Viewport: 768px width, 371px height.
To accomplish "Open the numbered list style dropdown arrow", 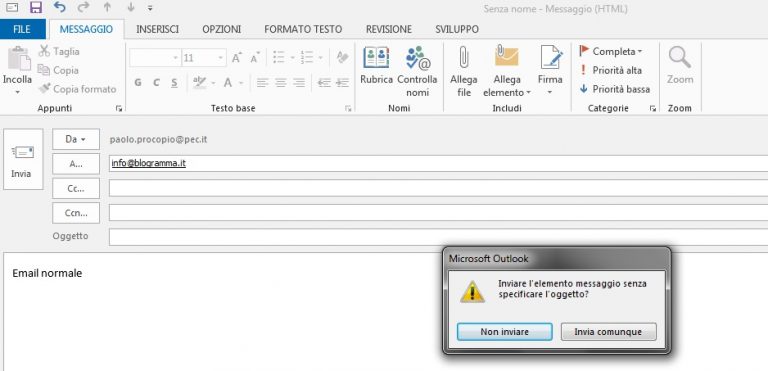I will coord(320,58).
